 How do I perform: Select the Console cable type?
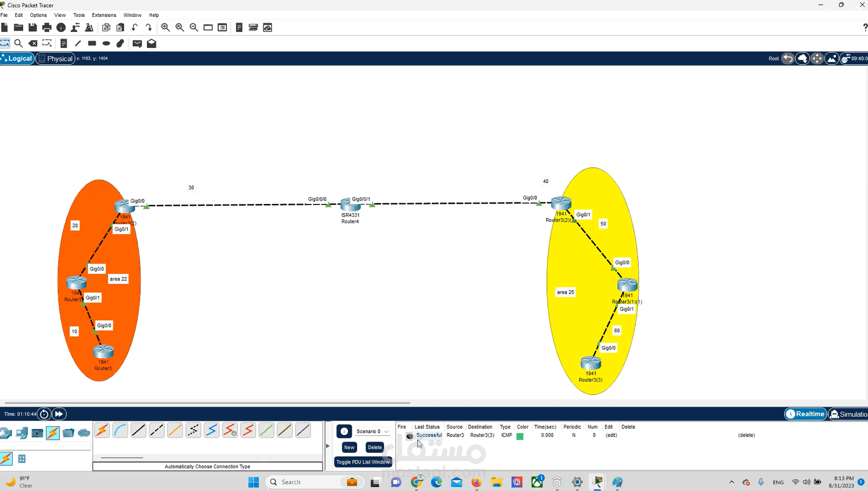click(120, 430)
